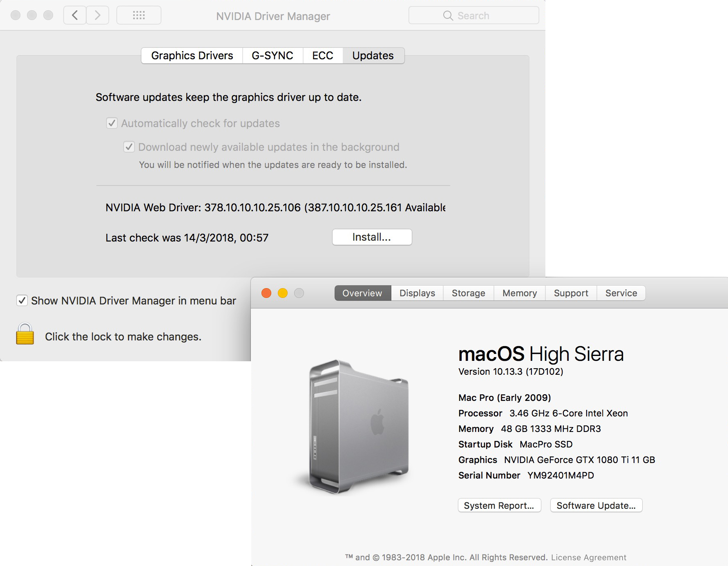728x566 pixels.
Task: Click the magnifier icon in the Search field
Action: 448,16
